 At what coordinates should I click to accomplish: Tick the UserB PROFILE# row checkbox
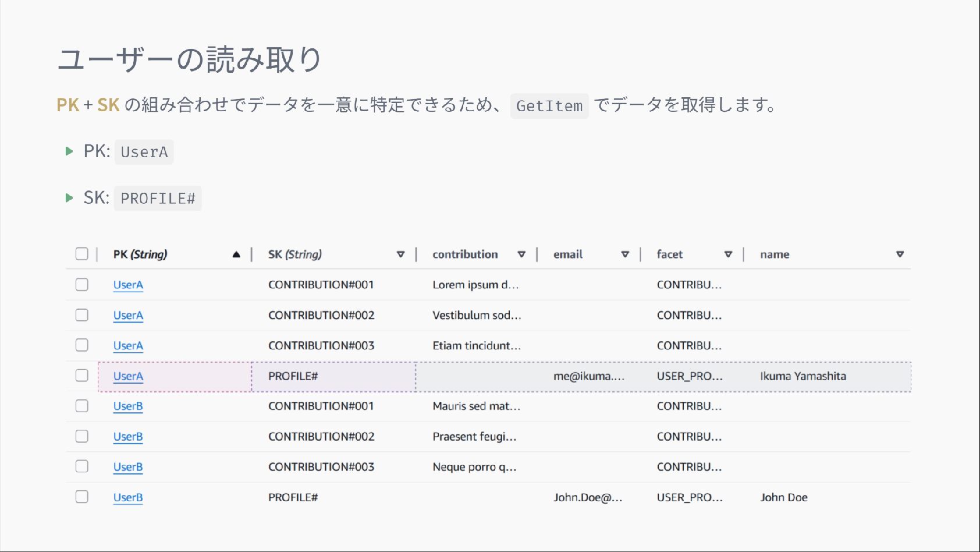pos(82,497)
